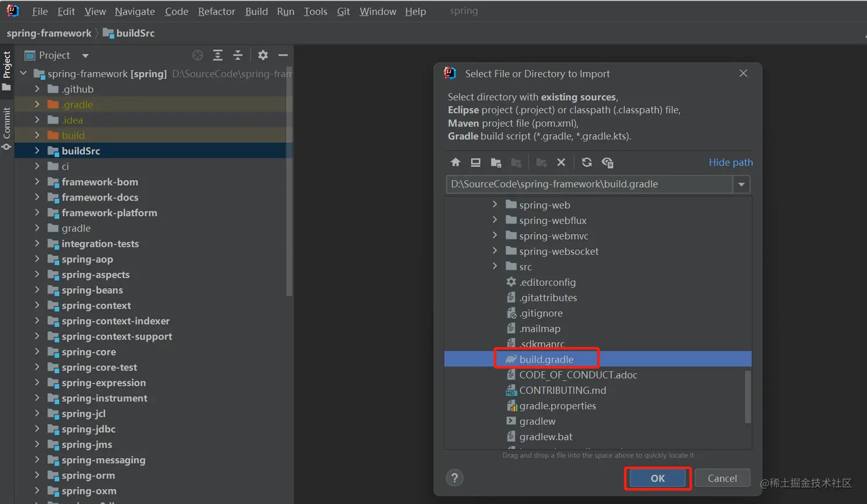The width and height of the screenshot is (867, 504).
Task: Open the File menu
Action: coord(40,11)
